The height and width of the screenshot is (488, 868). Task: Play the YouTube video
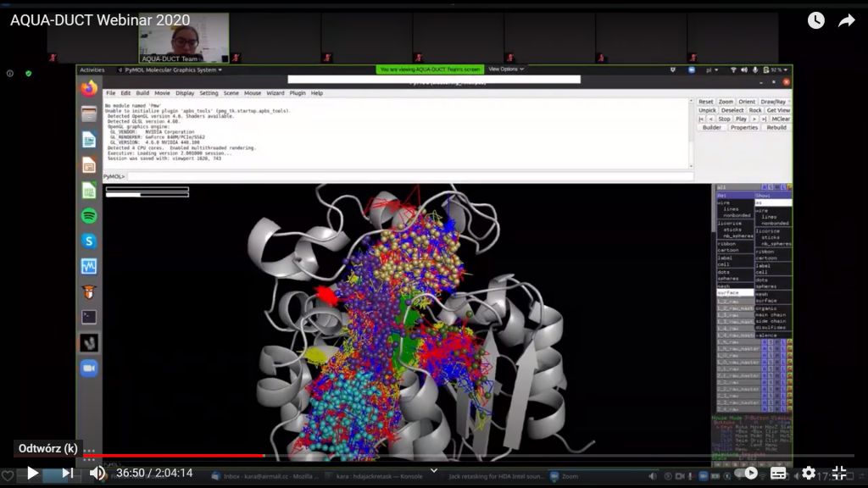(x=33, y=473)
